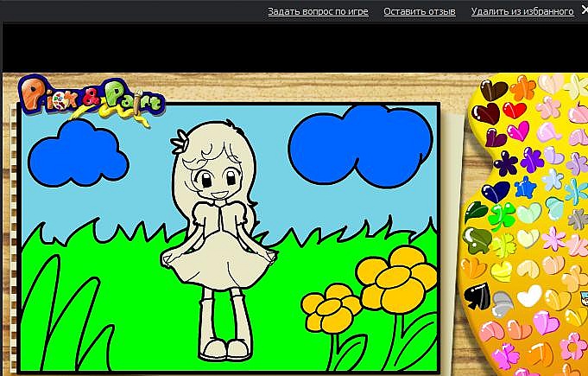
Task: Pick the silver gray color
Action: click(x=503, y=304)
